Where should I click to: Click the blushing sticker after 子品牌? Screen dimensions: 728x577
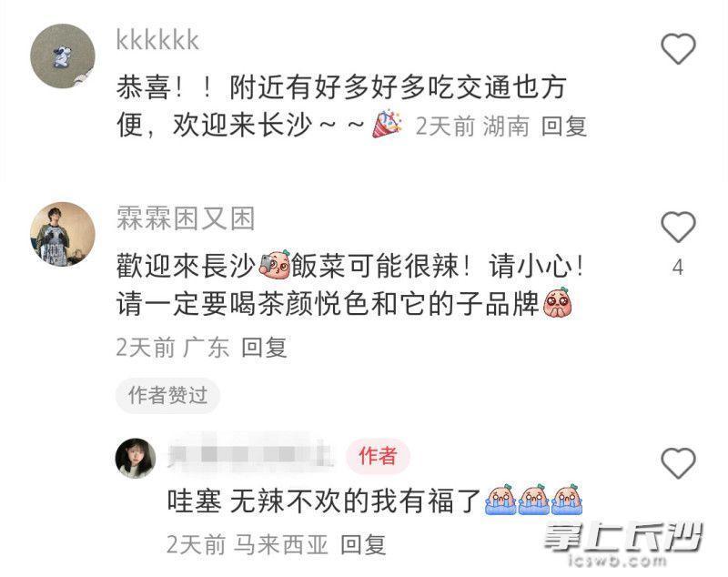[x=558, y=303]
